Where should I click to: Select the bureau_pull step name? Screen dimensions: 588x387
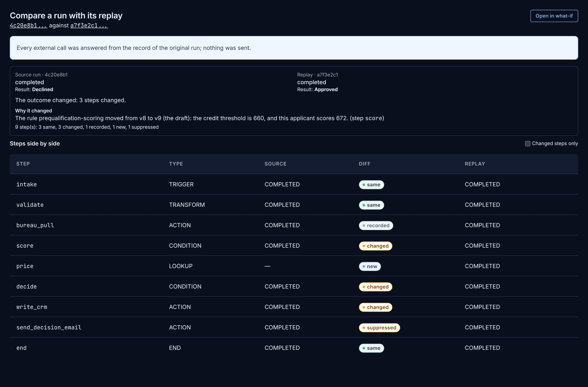point(35,225)
